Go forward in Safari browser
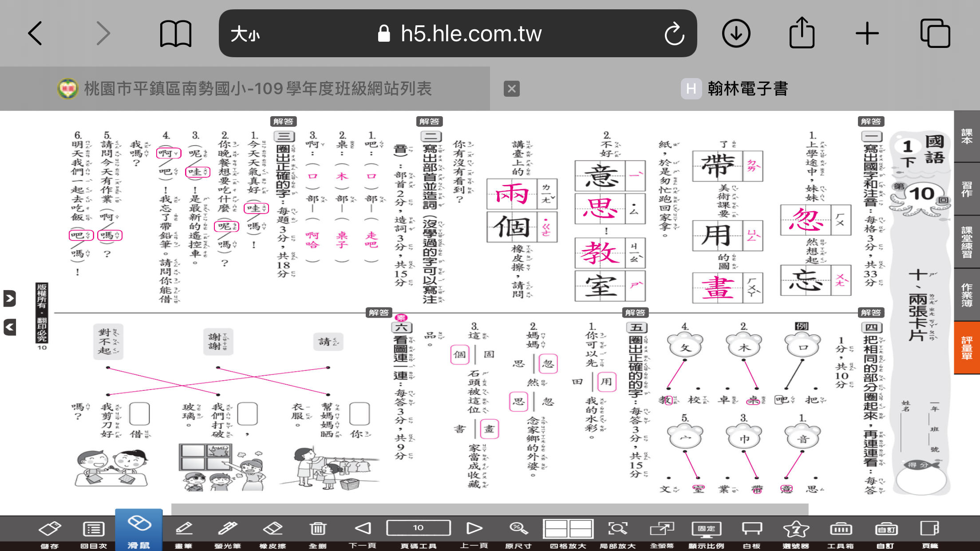 coord(103,33)
